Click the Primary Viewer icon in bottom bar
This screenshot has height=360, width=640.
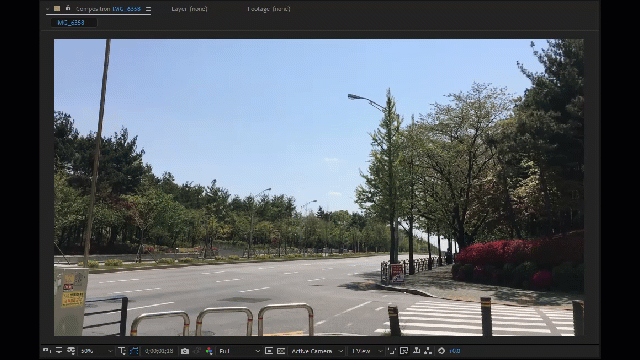coord(59,351)
